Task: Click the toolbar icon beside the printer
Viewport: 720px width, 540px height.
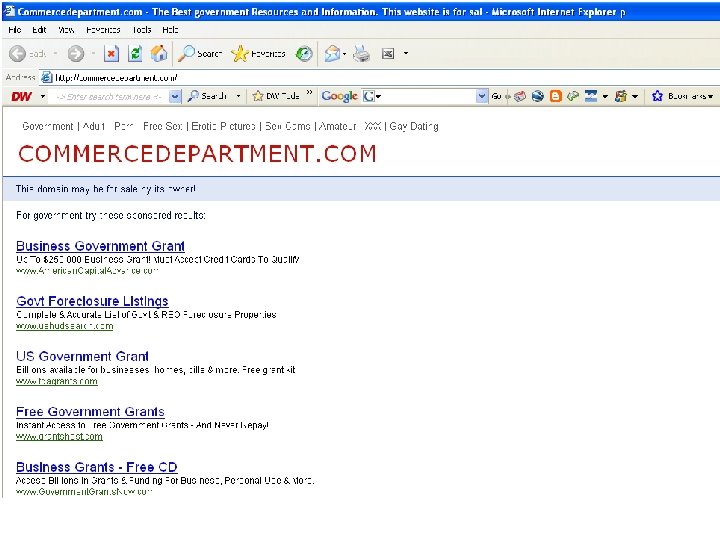Action: pyautogui.click(x=388, y=54)
